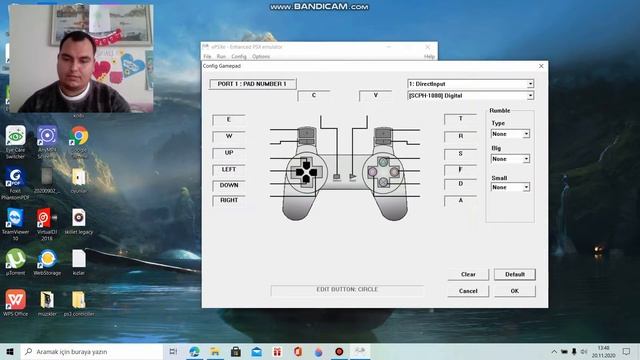This screenshot has width=640, height=360.
Task: Open skillet legacy file on desktop
Action: (x=79, y=221)
